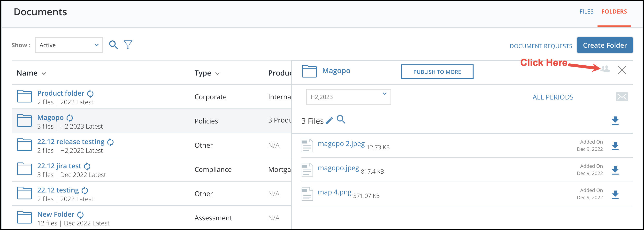Download magopo 2.jpeg file
Image resolution: width=644 pixels, height=230 pixels.
(x=615, y=146)
